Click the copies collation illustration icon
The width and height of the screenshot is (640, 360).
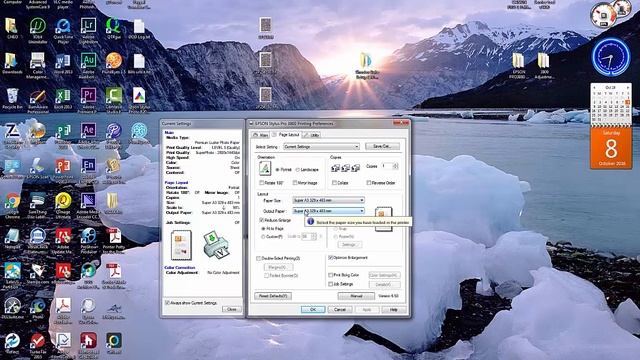coord(345,168)
